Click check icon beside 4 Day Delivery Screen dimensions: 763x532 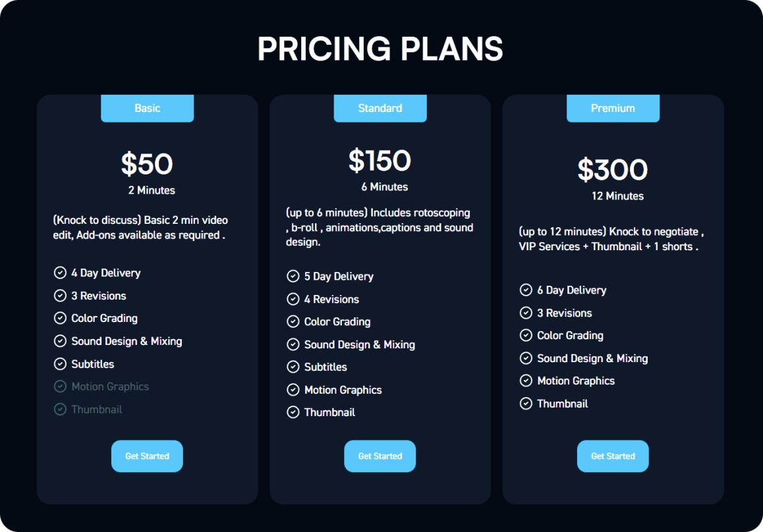click(60, 273)
